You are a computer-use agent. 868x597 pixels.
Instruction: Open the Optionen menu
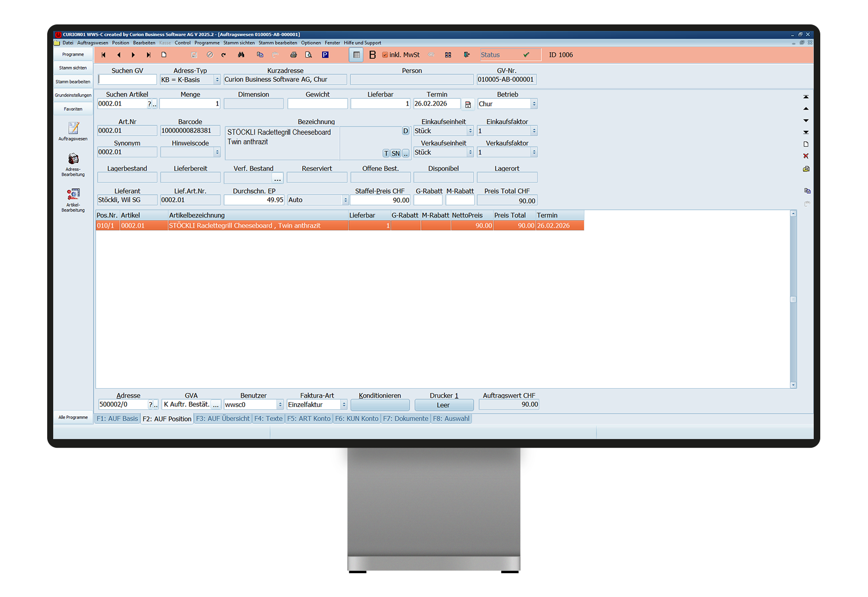[x=311, y=43]
